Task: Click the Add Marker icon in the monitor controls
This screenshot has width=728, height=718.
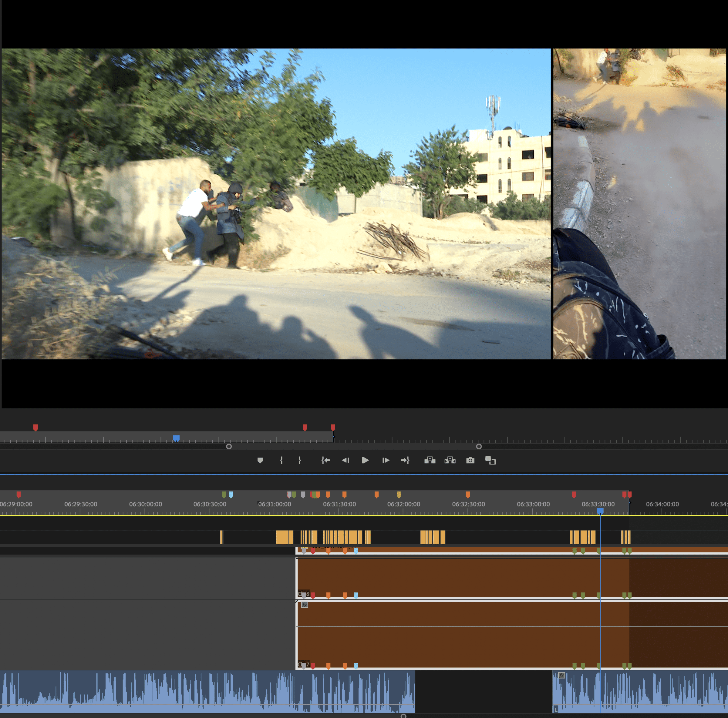Action: (x=260, y=460)
